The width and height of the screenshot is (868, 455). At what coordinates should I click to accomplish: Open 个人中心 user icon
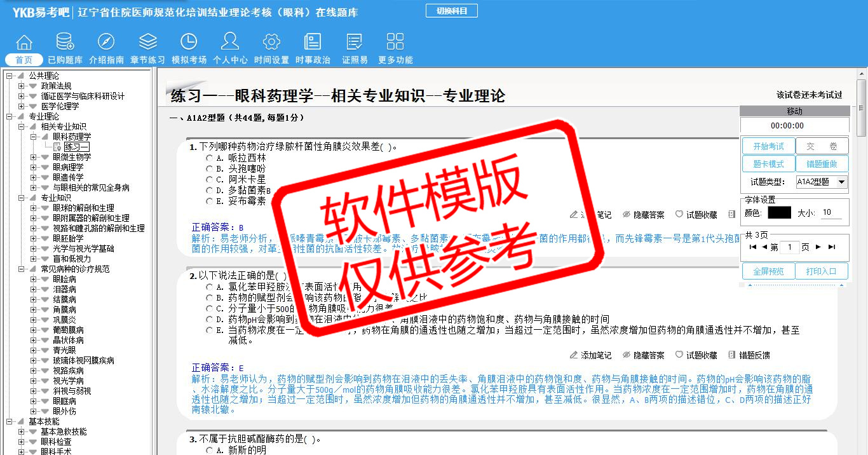[x=230, y=43]
